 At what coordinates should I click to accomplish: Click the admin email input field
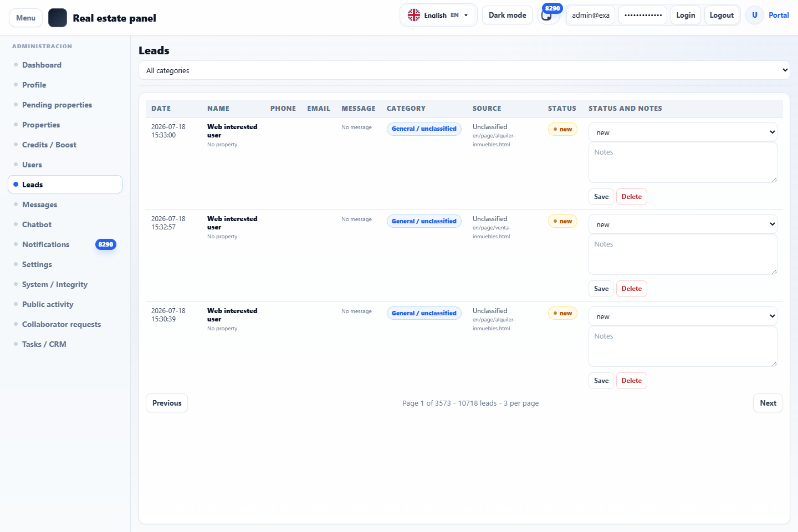591,15
